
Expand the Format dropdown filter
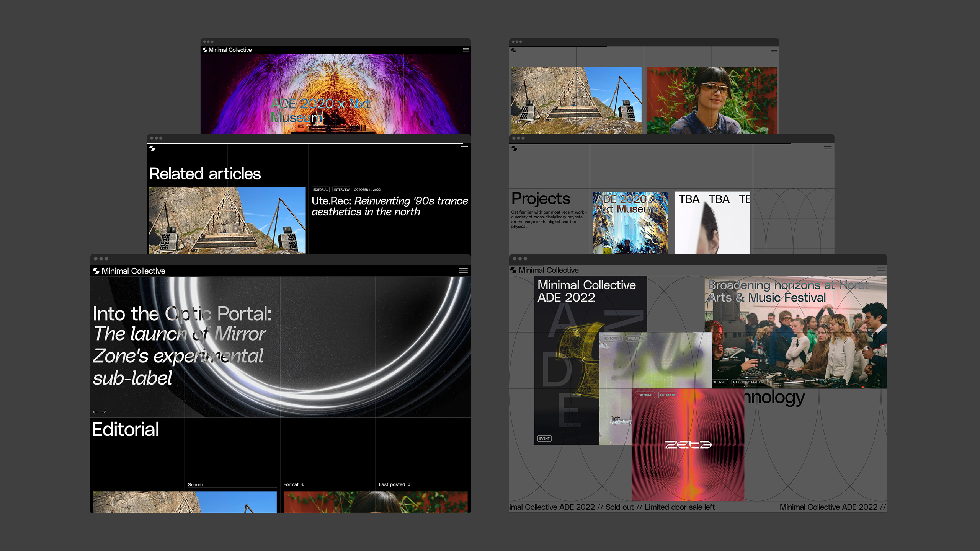294,484
